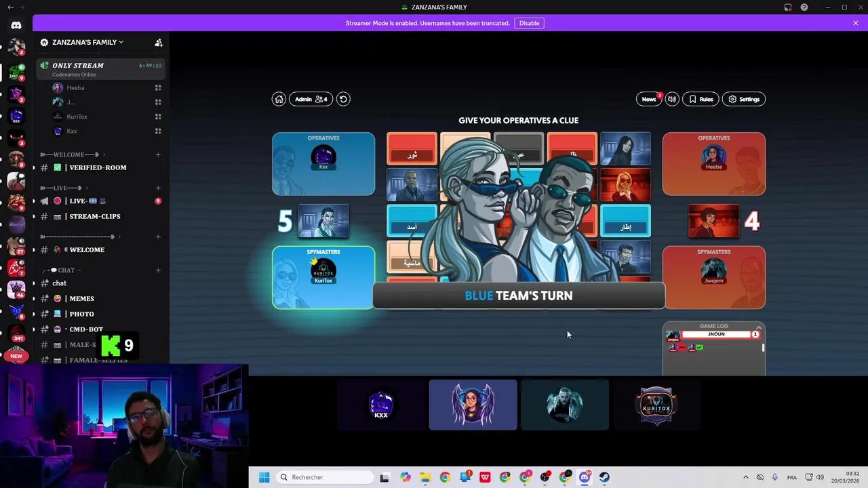Collapse the LIVE category
The image size is (868, 488).
click(x=64, y=188)
